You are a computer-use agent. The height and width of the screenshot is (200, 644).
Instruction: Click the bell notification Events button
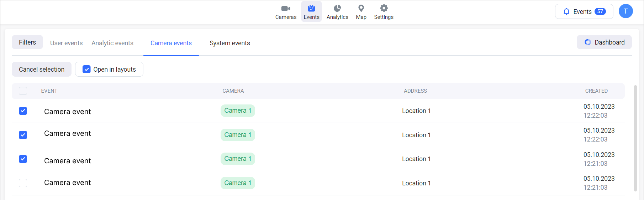[x=584, y=11]
